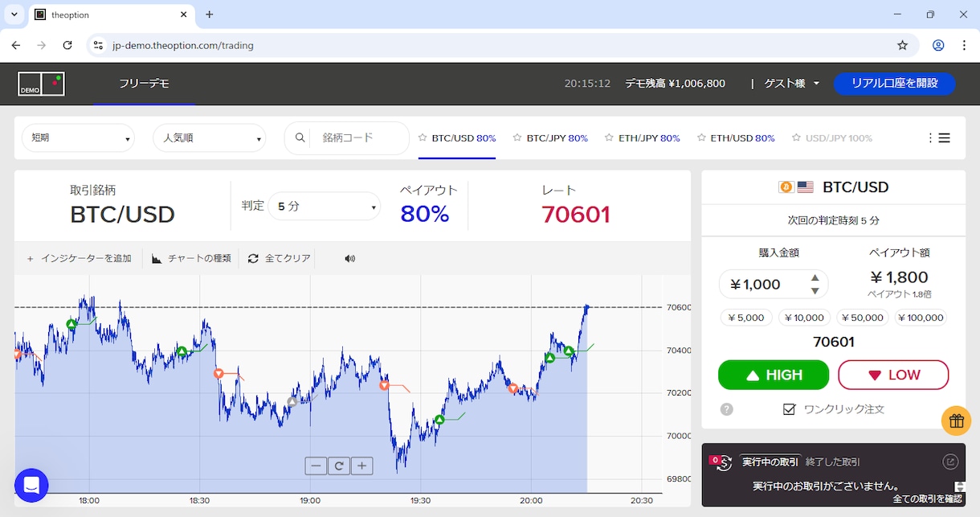This screenshot has width=980, height=517.
Task: Click the chart zoom out minus button
Action: tap(316, 466)
